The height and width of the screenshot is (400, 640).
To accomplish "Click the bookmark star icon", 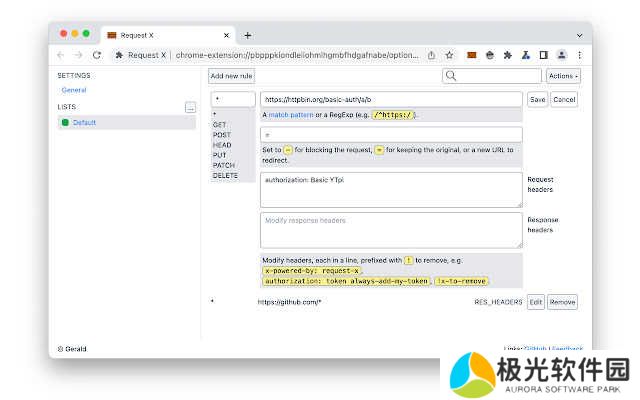I will 450,55.
